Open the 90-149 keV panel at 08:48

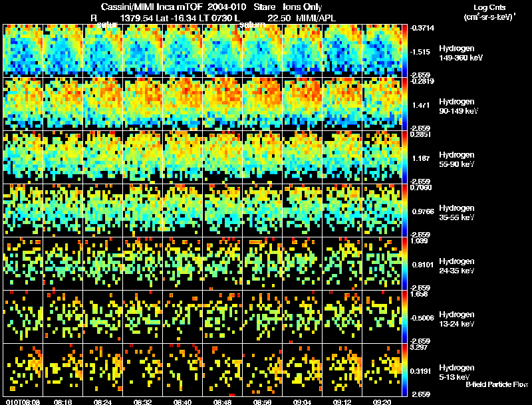pyautogui.click(x=223, y=104)
